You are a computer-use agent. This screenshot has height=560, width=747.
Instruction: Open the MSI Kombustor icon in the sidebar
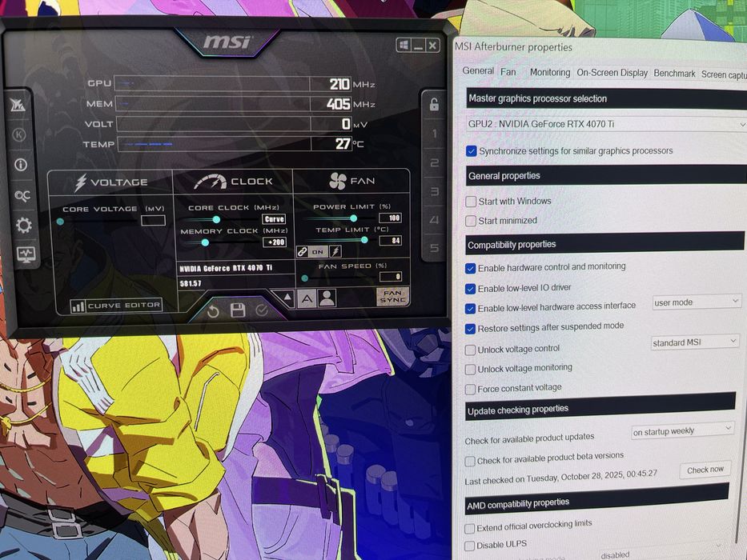pos(18,104)
